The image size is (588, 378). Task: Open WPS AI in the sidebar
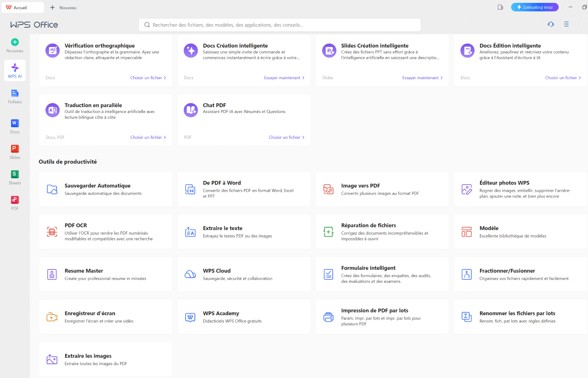15,71
